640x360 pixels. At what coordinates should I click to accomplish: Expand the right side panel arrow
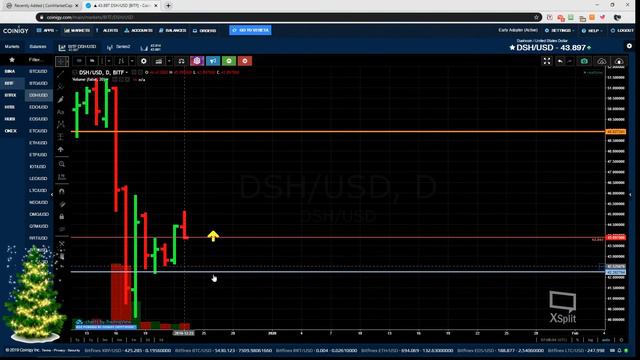(631, 195)
